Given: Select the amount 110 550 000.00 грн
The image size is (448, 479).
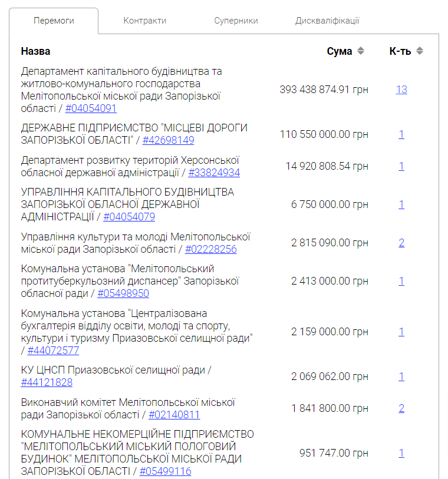Looking at the screenshot, I should pyautogui.click(x=324, y=134).
